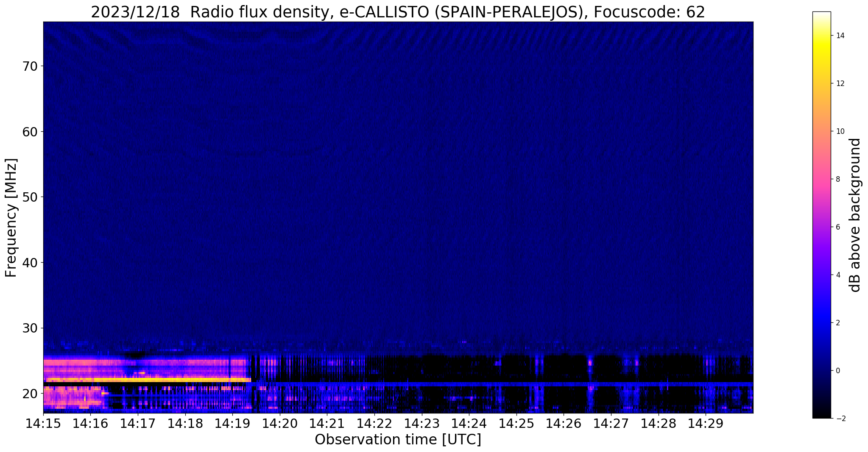Click the plot title mentioning e-CALLISTO SPAIN-PERALEJOS
The width and height of the screenshot is (868, 452).
pyautogui.click(x=398, y=12)
